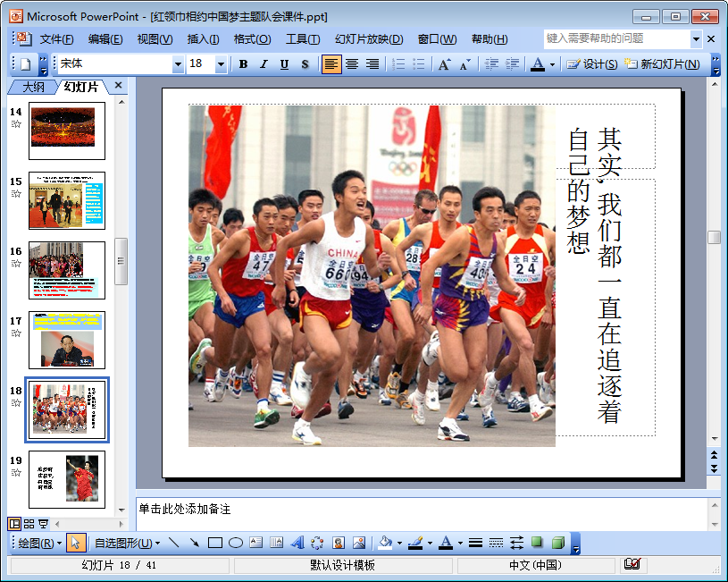Expand the fill color dropdown arrow
728x582 pixels.
(x=399, y=543)
